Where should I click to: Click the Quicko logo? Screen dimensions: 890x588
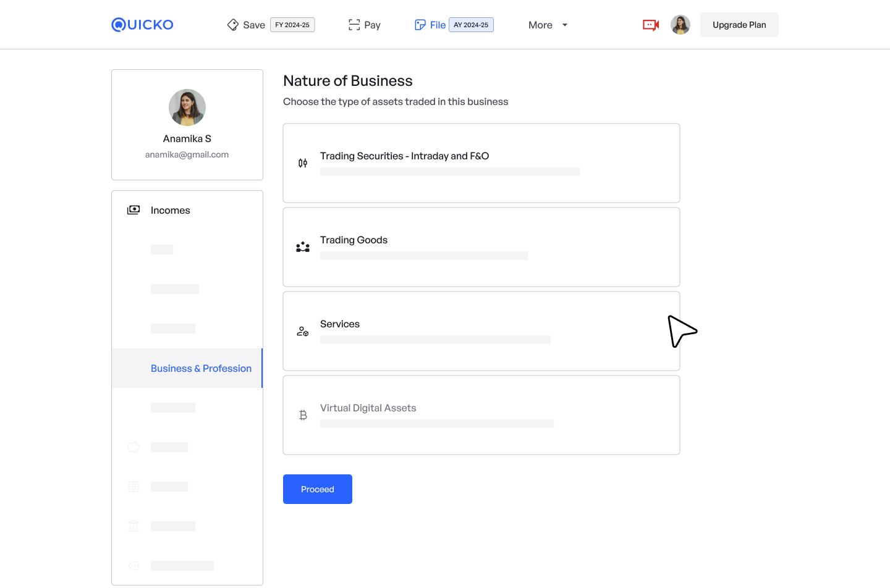(x=142, y=25)
